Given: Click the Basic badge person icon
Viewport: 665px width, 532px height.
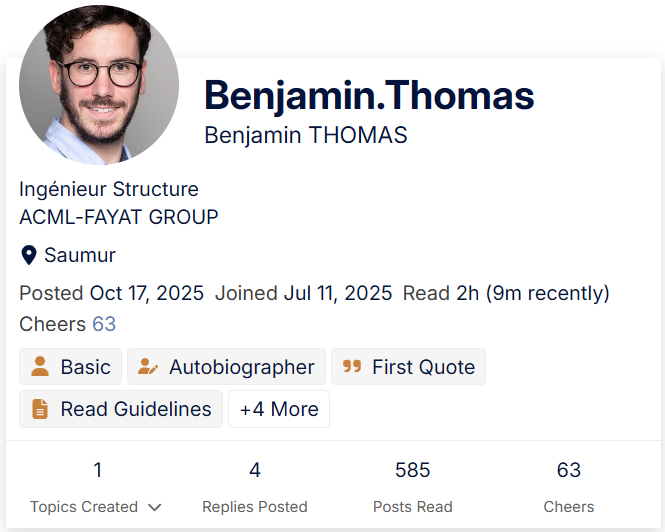Looking at the screenshot, I should click(x=40, y=367).
